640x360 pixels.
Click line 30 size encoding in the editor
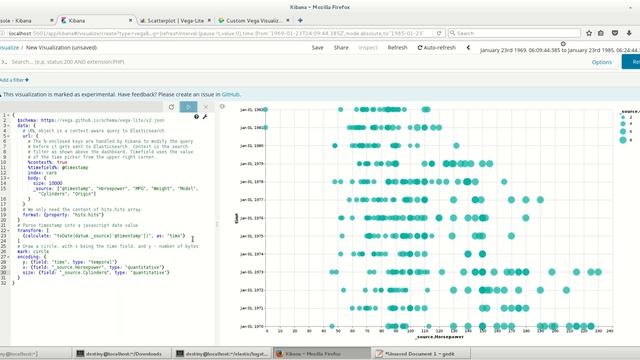coord(96,272)
